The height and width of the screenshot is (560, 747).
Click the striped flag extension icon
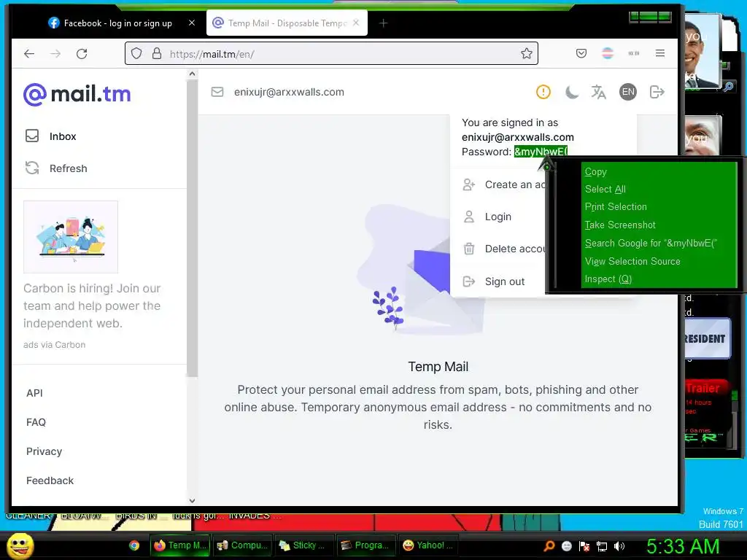tap(608, 53)
